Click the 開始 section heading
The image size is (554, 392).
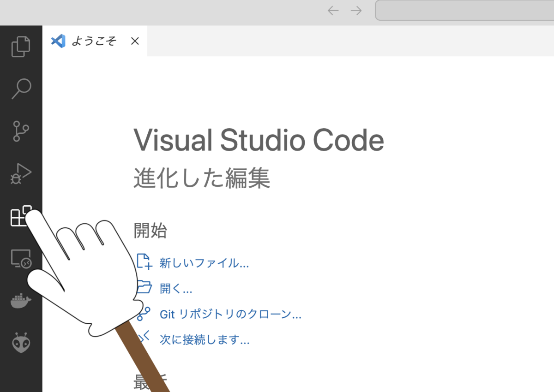(x=150, y=230)
